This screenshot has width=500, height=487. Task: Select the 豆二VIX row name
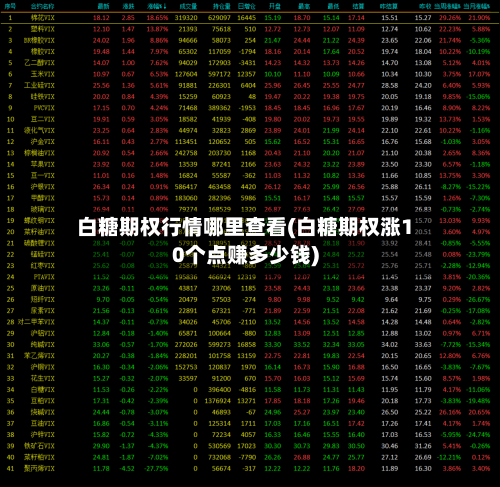(43, 119)
